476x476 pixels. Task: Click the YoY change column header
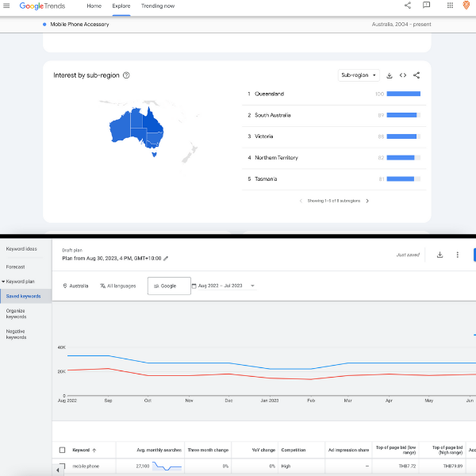(263, 450)
